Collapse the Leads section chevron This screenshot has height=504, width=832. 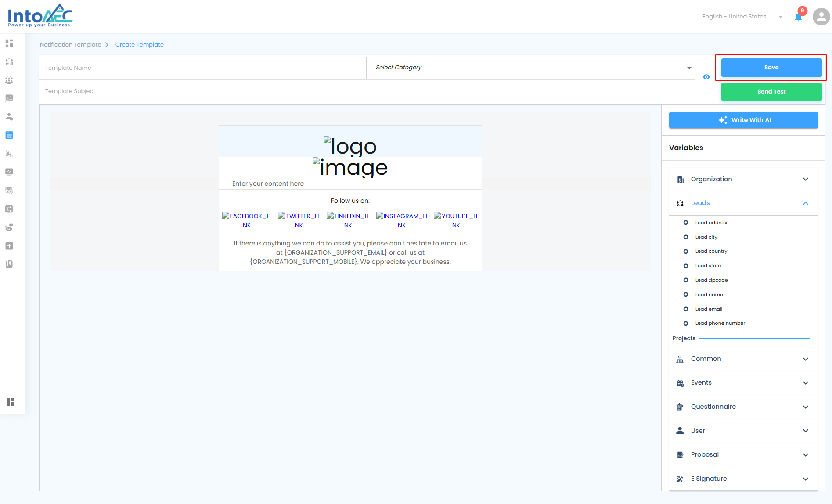tap(806, 203)
